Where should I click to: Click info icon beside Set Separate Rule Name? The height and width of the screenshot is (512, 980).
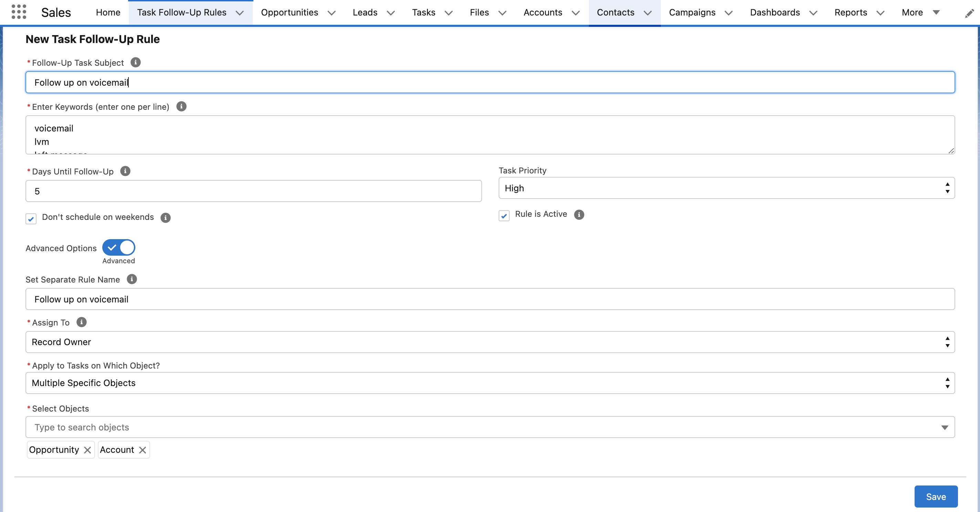[x=132, y=279]
